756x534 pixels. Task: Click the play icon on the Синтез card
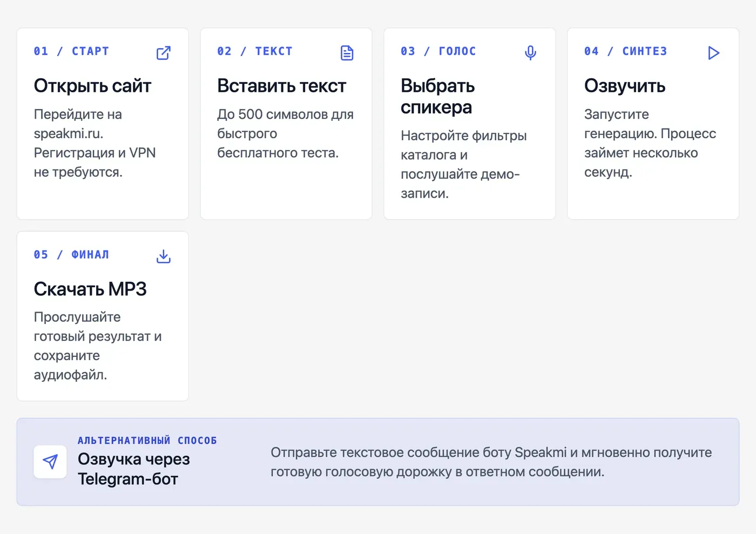714,53
